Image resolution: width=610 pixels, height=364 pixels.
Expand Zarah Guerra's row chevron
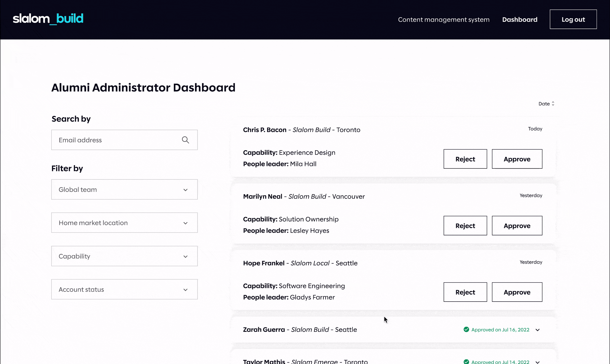click(x=538, y=330)
